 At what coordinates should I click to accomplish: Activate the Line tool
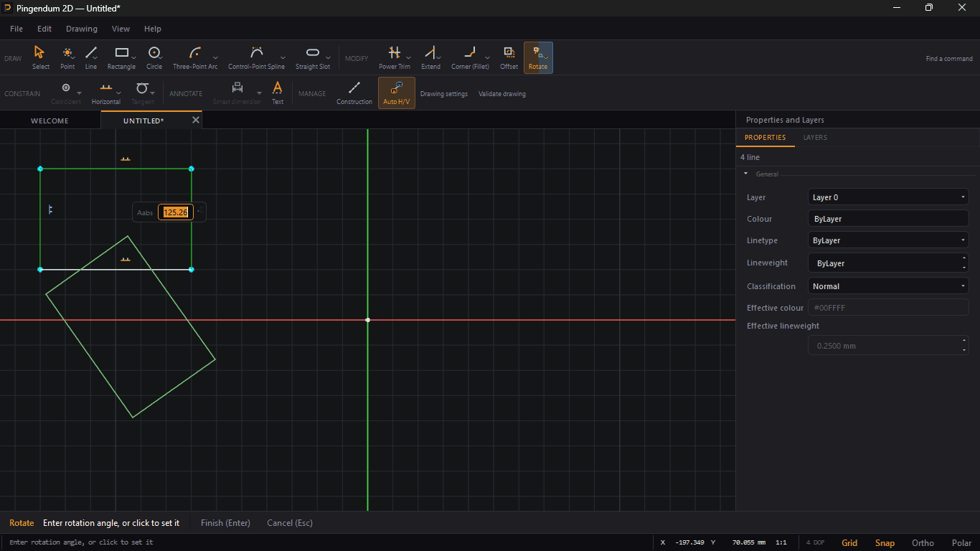tap(90, 57)
